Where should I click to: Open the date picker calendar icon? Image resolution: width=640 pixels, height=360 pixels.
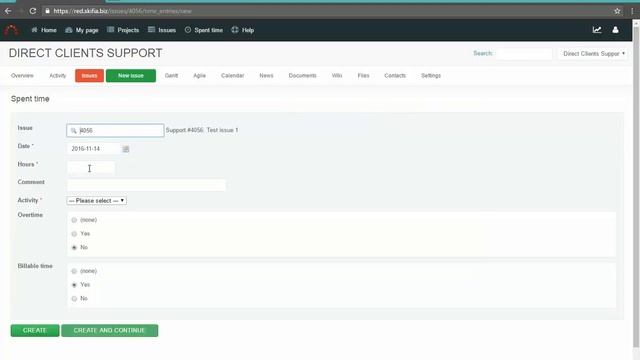click(x=126, y=149)
